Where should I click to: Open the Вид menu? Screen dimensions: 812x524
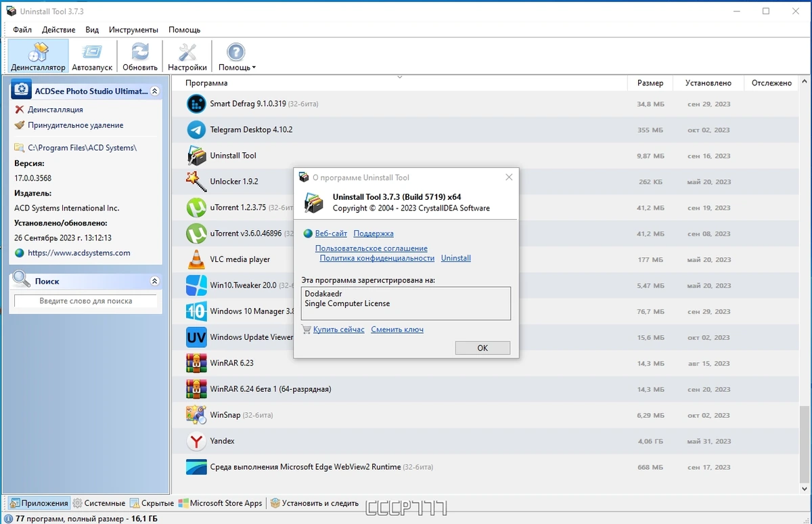coord(92,30)
